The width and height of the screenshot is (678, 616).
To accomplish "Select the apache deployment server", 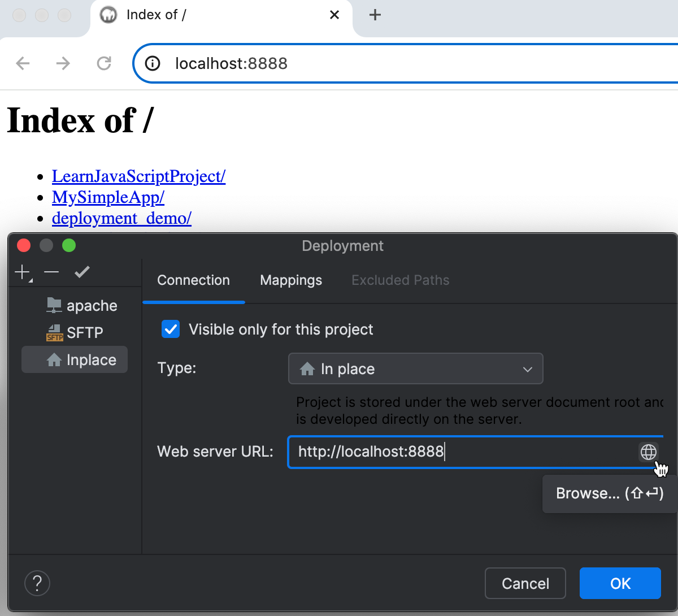I will 90,305.
